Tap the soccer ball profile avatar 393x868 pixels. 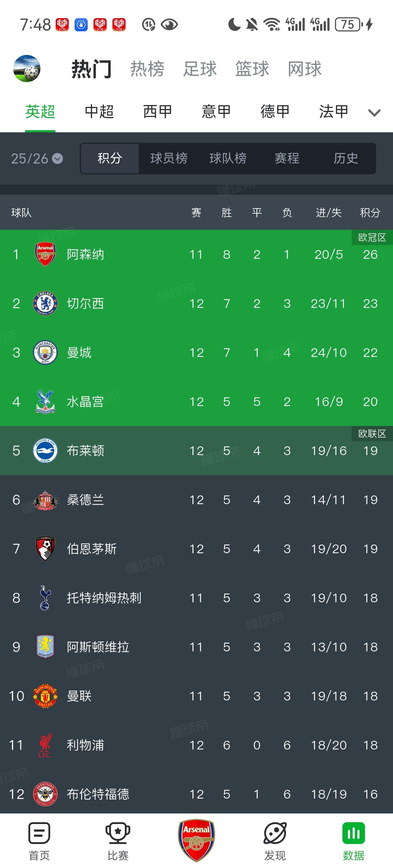[x=27, y=68]
